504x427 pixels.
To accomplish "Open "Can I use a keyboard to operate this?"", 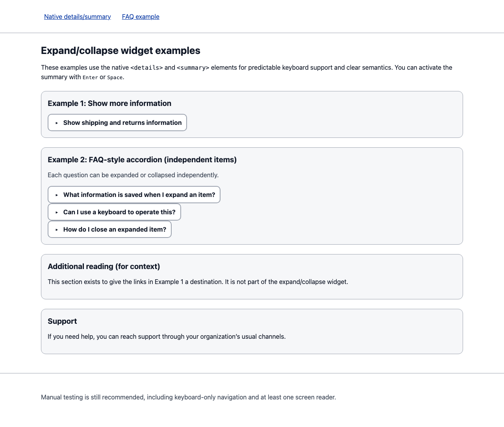I will click(119, 212).
